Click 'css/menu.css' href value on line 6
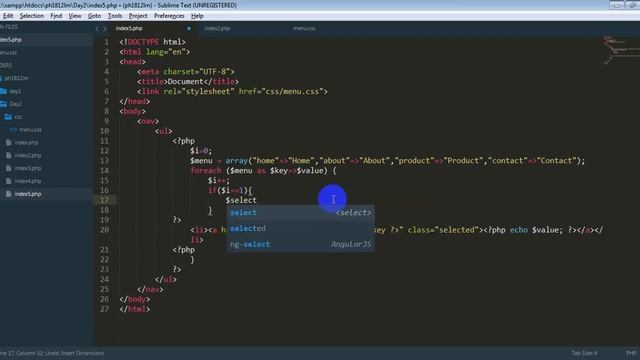Image resolution: width=640 pixels, height=360 pixels. coord(292,91)
